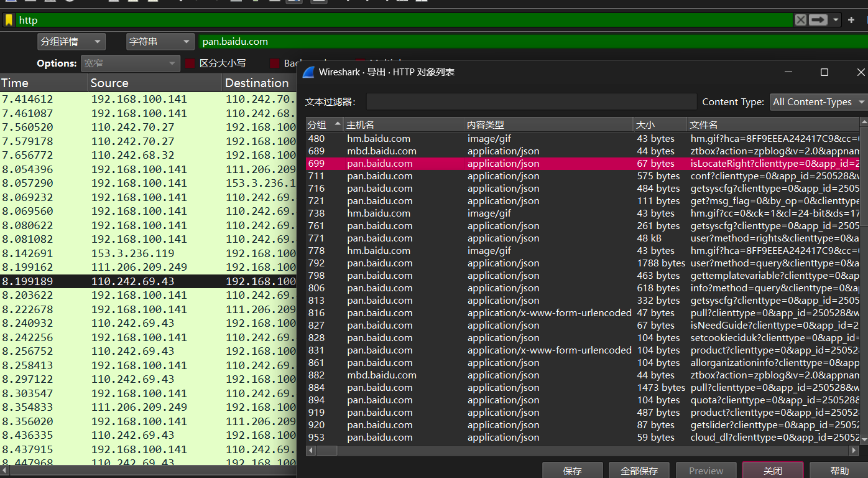Sort packet list by Destination column

[259, 83]
